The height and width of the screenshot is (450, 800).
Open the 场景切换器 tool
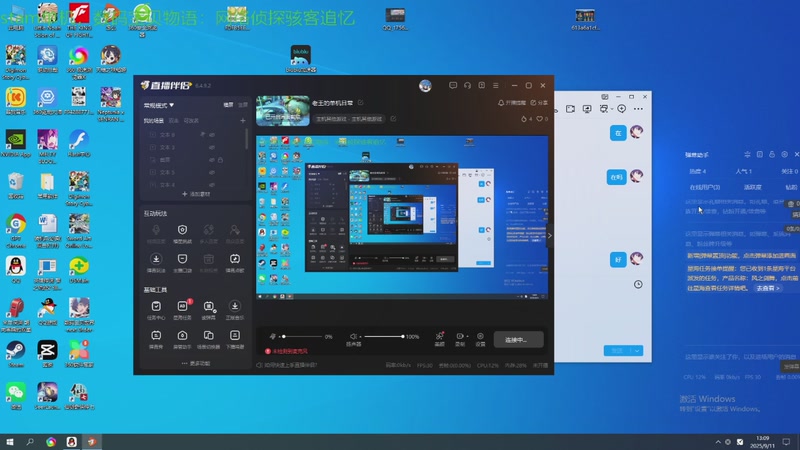tap(208, 339)
